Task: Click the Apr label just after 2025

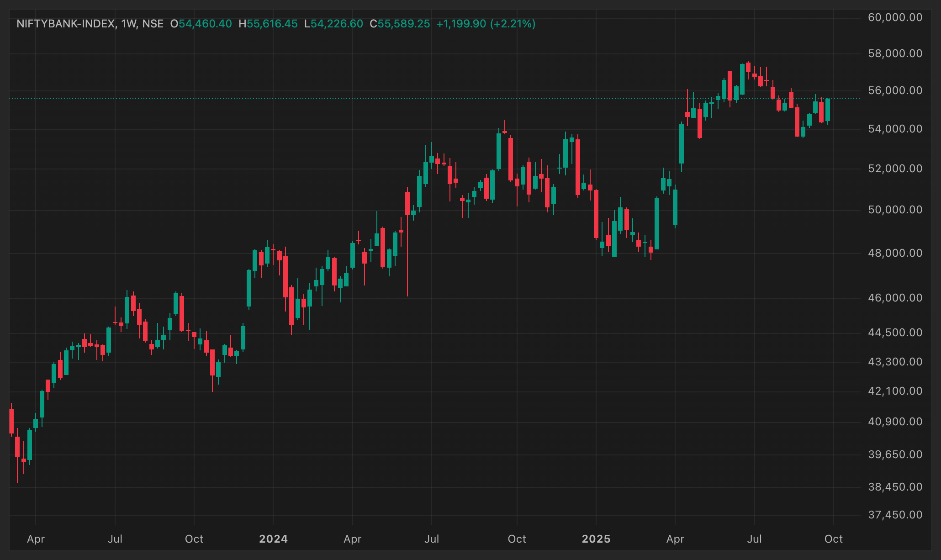Action: pyautogui.click(x=675, y=539)
